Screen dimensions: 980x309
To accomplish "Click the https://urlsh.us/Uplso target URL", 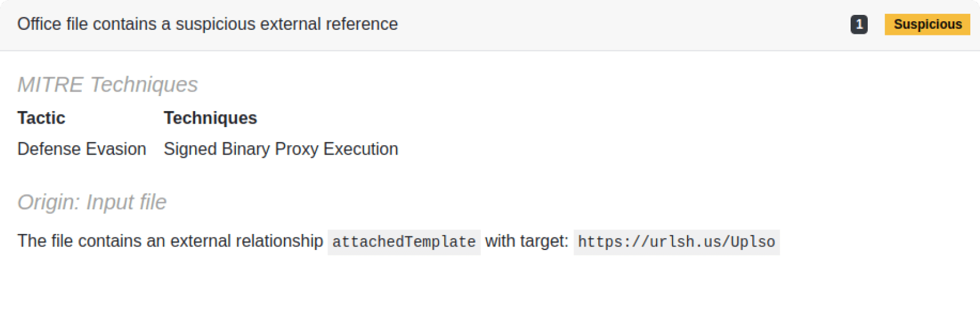I will click(676, 241).
